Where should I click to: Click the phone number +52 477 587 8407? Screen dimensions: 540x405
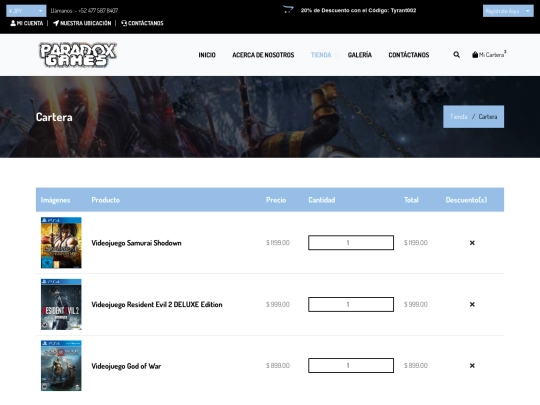98,11
